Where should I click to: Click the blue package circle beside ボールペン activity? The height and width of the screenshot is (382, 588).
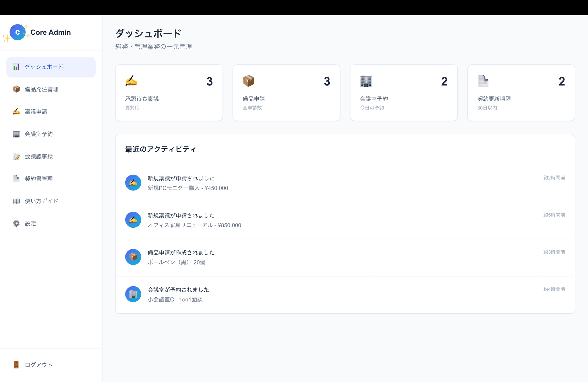[133, 257]
